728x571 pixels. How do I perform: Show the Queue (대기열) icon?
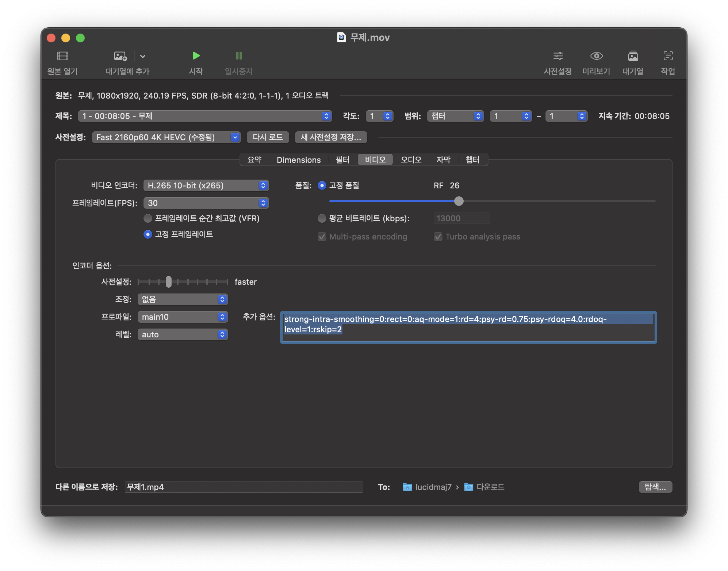[633, 56]
